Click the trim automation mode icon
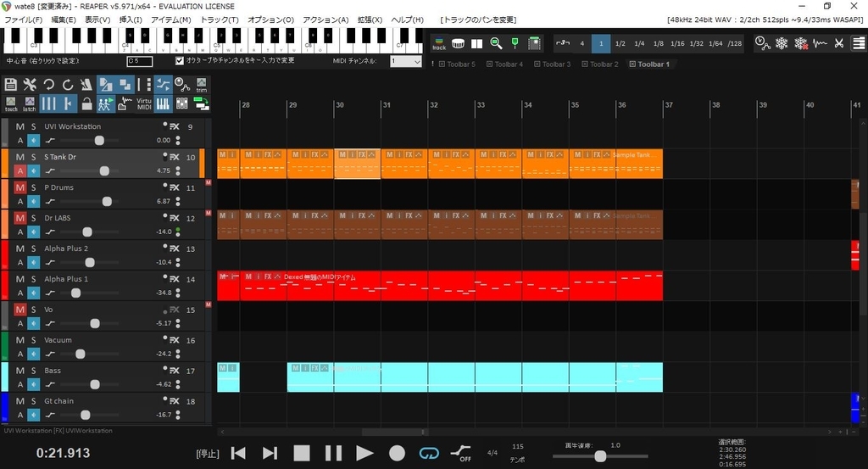Screen dimensions: 868x469 tap(202, 85)
